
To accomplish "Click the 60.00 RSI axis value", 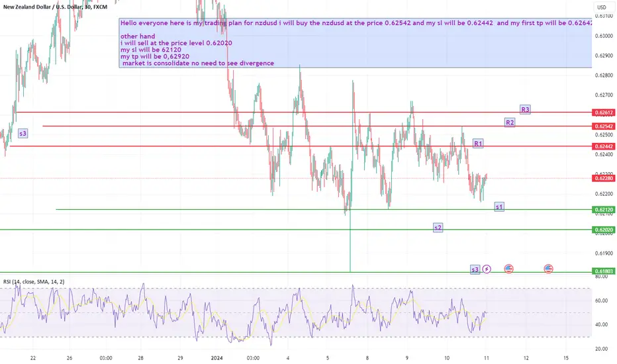I will coord(601,300).
